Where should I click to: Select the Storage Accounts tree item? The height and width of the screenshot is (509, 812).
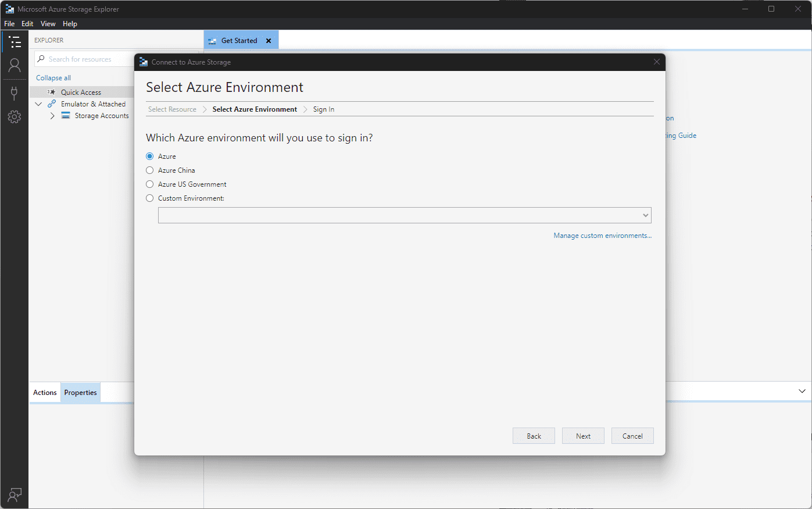point(102,115)
